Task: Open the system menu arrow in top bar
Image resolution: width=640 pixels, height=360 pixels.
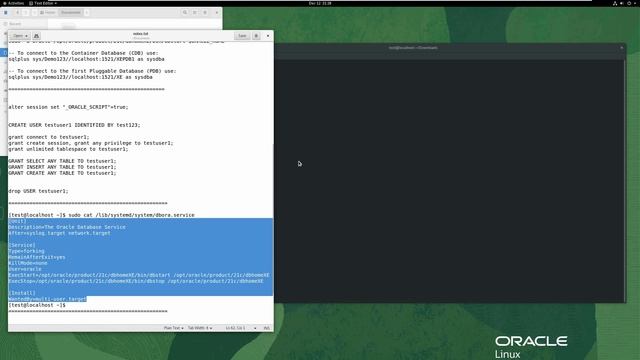Action: click(x=635, y=3)
